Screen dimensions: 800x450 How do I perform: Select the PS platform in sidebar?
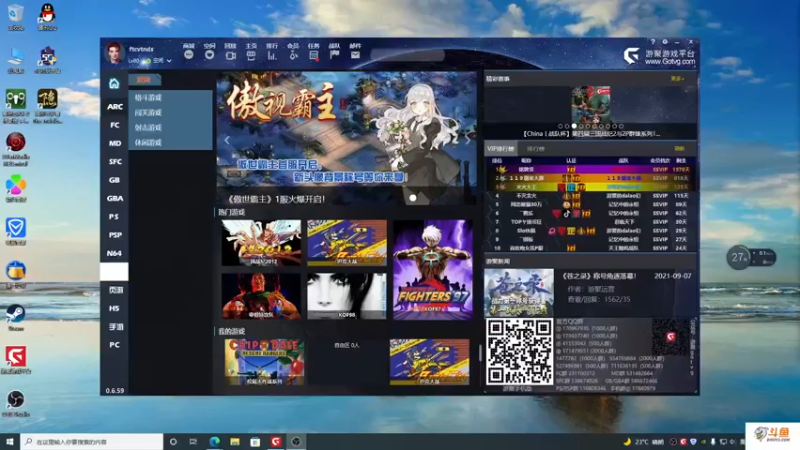[114, 216]
